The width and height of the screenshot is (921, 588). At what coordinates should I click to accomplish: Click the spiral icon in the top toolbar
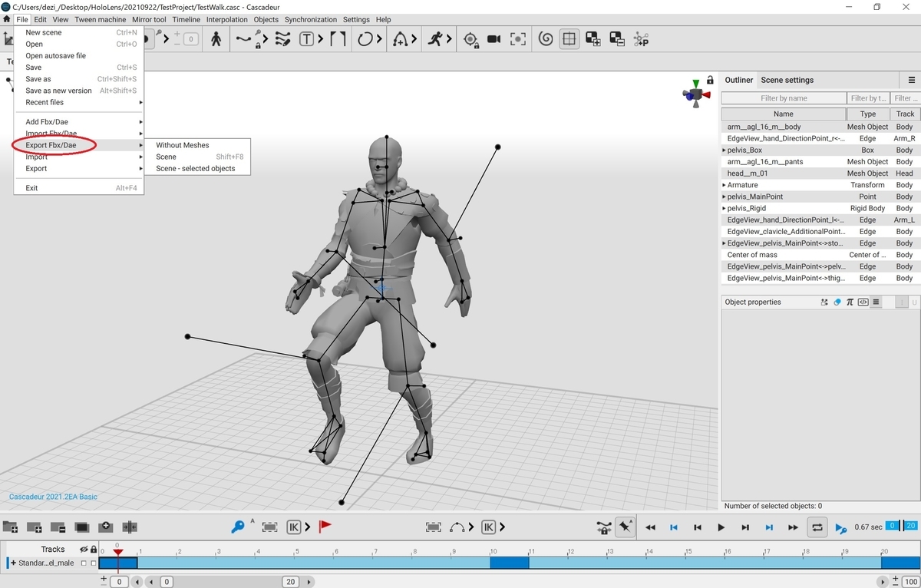click(x=546, y=39)
